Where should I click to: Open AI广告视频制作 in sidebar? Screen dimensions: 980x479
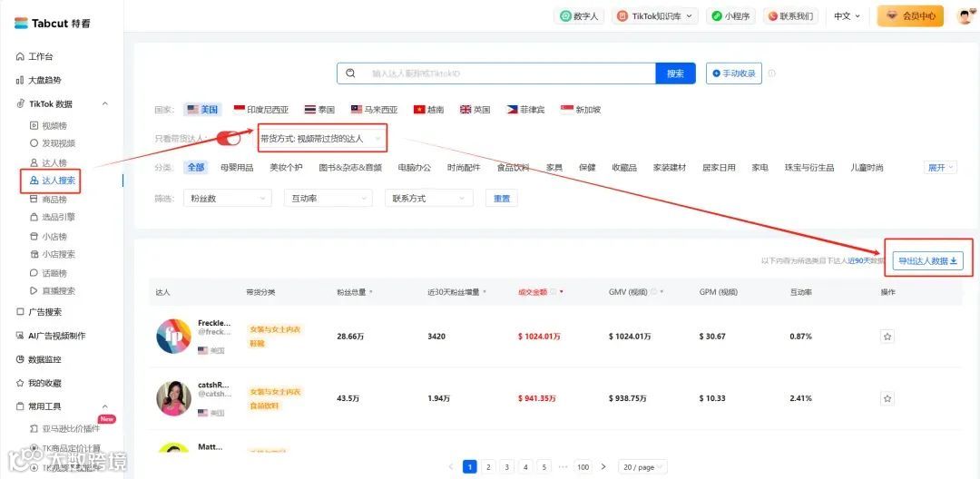coord(51,336)
